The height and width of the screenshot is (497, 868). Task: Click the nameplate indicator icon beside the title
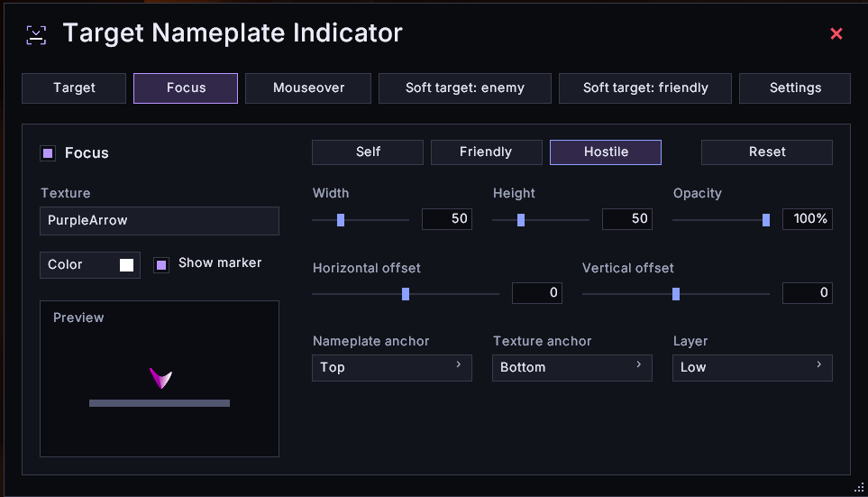pos(36,35)
